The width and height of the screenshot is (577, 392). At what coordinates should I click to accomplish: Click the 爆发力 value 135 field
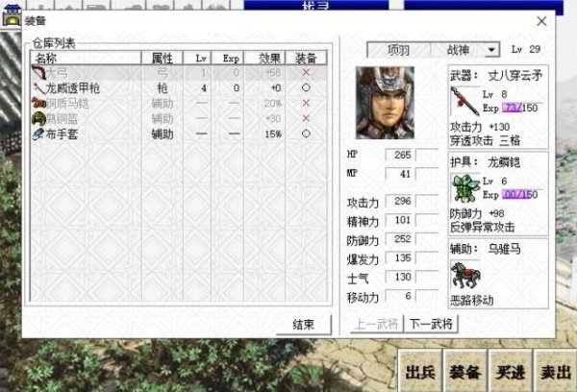[400, 258]
